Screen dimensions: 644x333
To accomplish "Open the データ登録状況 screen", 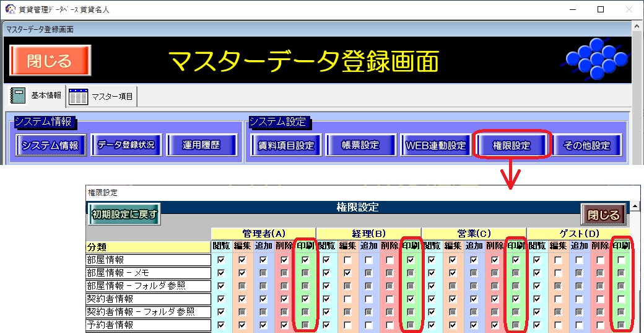I will click(126, 145).
